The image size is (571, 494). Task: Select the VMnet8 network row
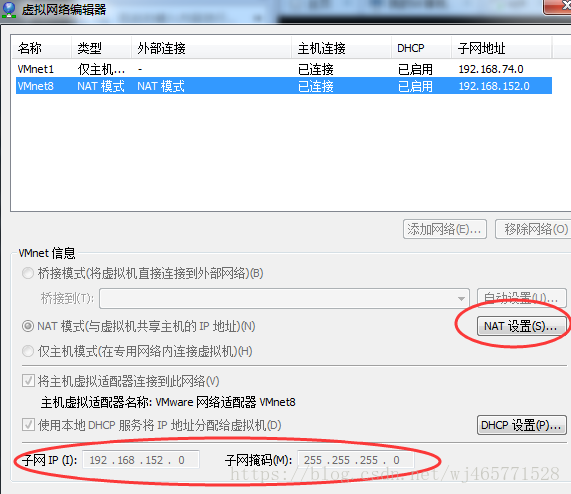point(284,86)
